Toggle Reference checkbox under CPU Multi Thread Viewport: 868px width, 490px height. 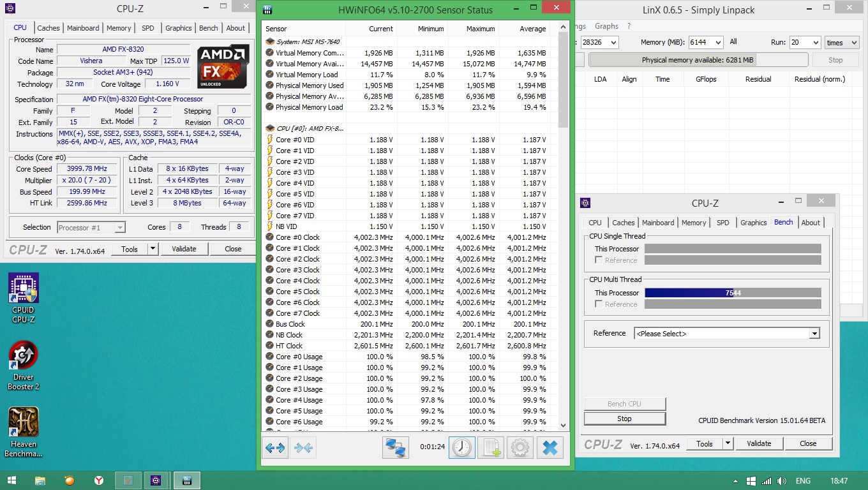coord(599,304)
